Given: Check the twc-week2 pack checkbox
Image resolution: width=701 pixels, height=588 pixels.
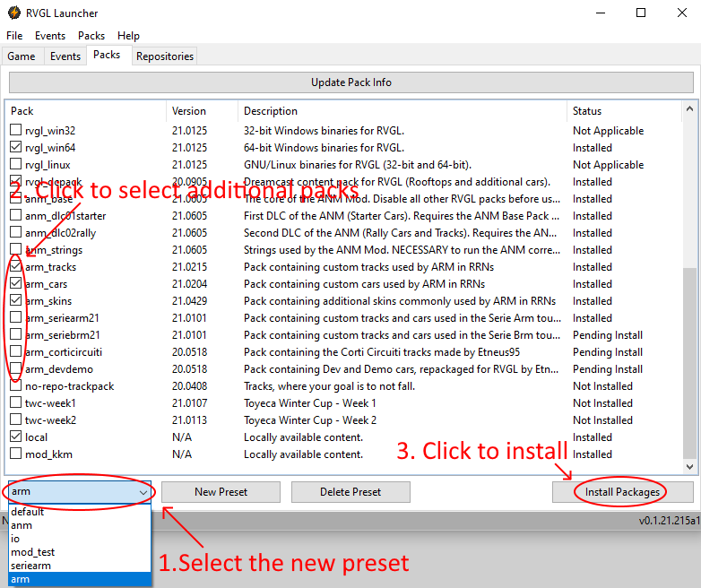Looking at the screenshot, I should click(x=15, y=419).
